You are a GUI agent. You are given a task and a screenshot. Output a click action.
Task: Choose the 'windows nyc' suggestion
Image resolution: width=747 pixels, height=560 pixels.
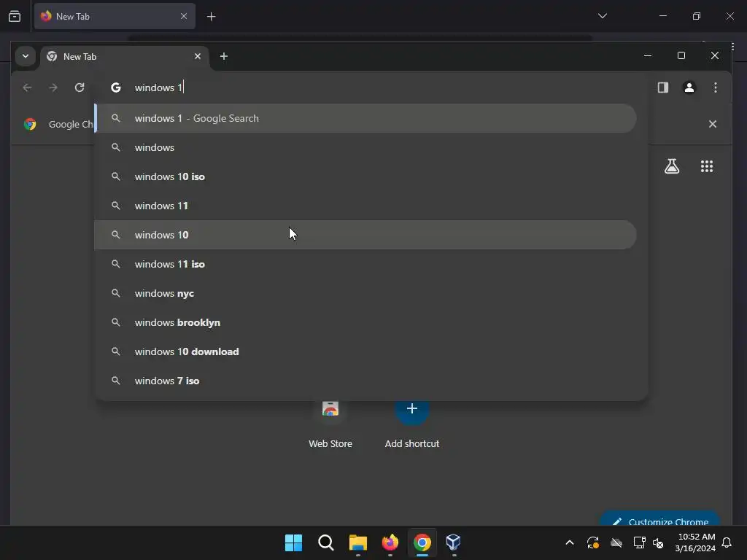tap(365, 293)
